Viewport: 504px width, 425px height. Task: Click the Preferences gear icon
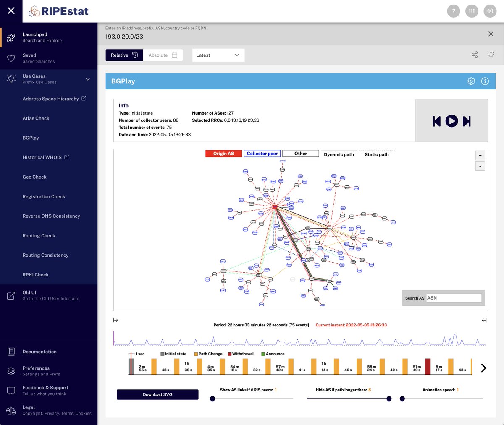tap(11, 371)
